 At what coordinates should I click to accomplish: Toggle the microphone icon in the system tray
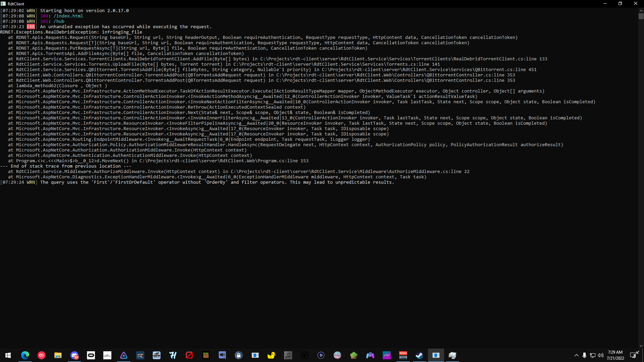[585, 355]
